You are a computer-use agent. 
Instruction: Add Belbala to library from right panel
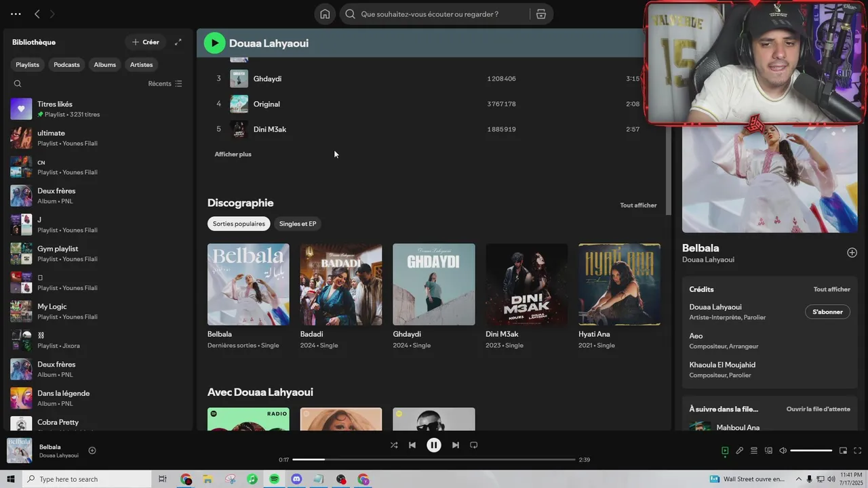pyautogui.click(x=852, y=253)
